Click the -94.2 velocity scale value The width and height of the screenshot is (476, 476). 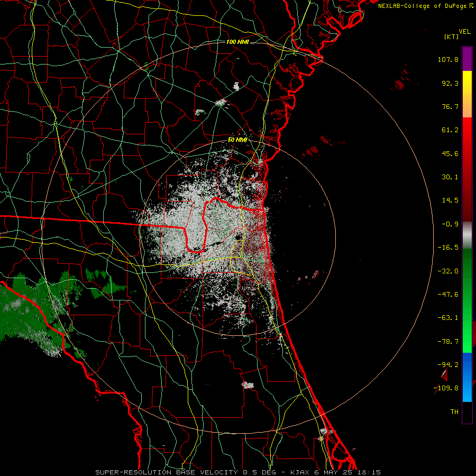448,365
